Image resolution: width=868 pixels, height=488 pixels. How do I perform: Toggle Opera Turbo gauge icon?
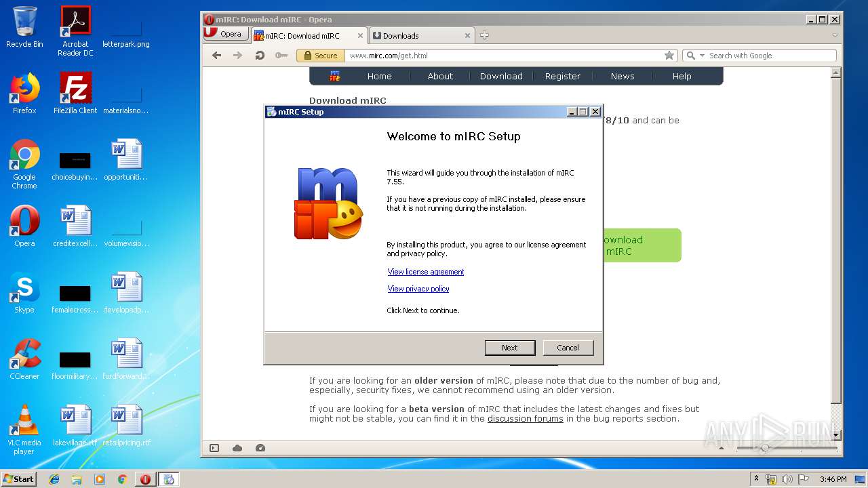[x=260, y=448]
